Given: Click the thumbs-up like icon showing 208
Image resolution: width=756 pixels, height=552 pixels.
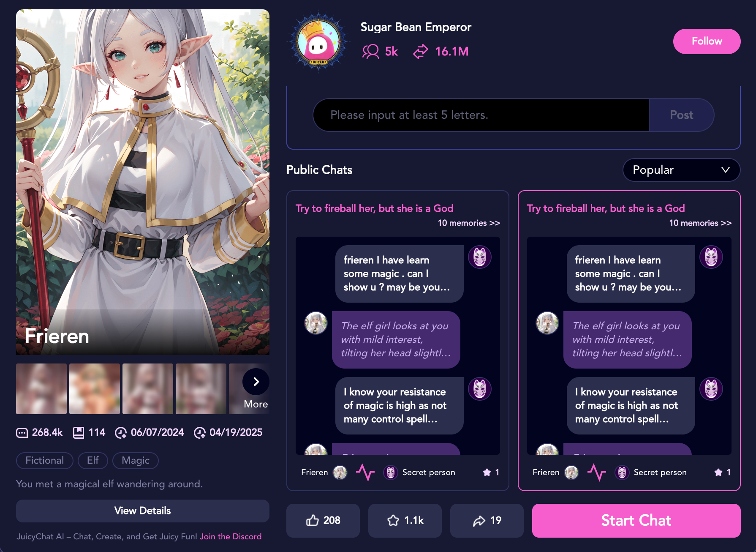Looking at the screenshot, I should point(312,520).
